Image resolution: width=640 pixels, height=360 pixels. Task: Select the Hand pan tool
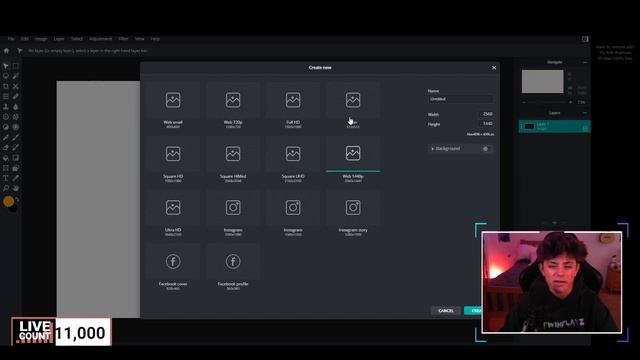[16, 189]
